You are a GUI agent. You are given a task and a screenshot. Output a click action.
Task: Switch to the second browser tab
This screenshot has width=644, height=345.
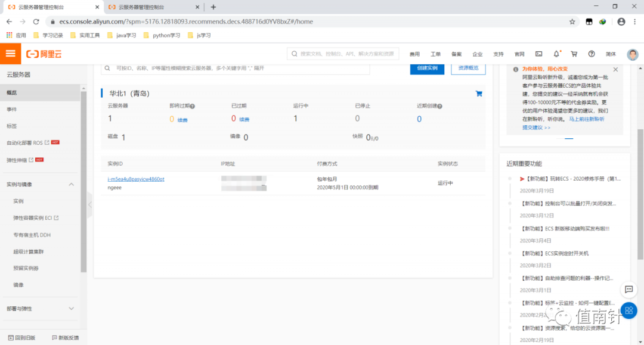153,7
